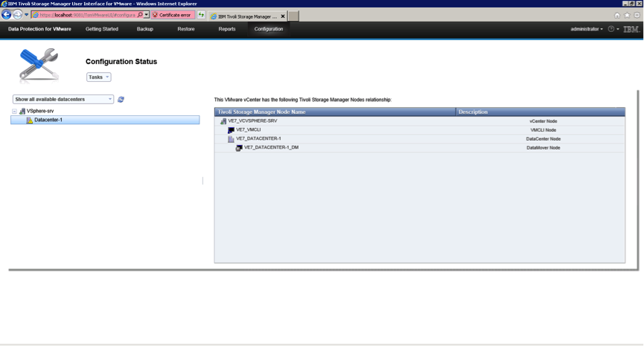Click the browser back arrow button
Image resolution: width=644 pixels, height=346 pixels.
pos(6,15)
